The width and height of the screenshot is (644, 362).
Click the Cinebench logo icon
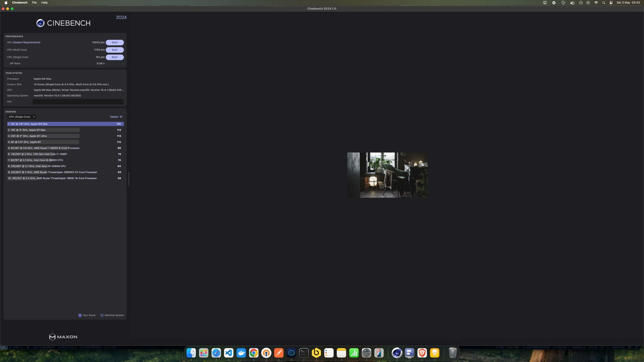point(41,23)
